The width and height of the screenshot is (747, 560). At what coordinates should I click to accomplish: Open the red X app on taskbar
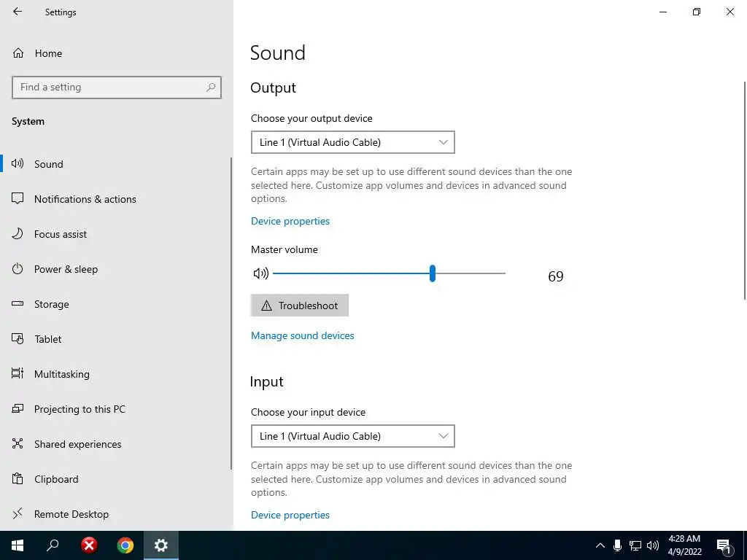88,545
